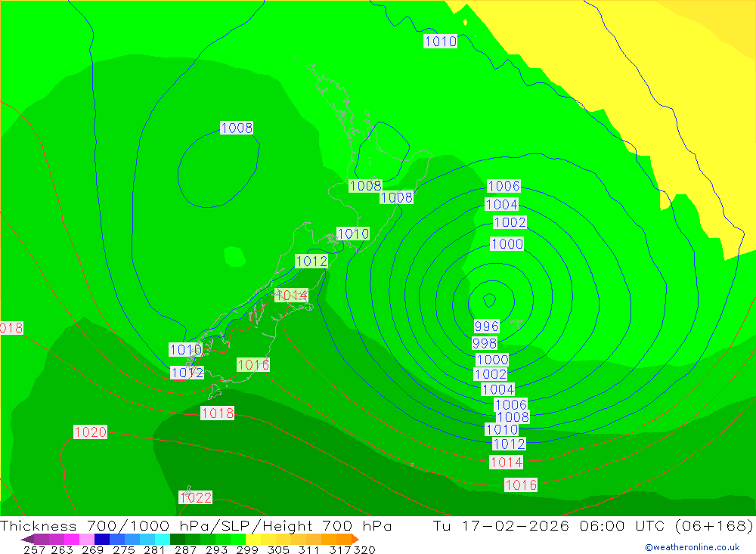Click the '998' isobar label
The image size is (756, 554).
pyautogui.click(x=485, y=343)
